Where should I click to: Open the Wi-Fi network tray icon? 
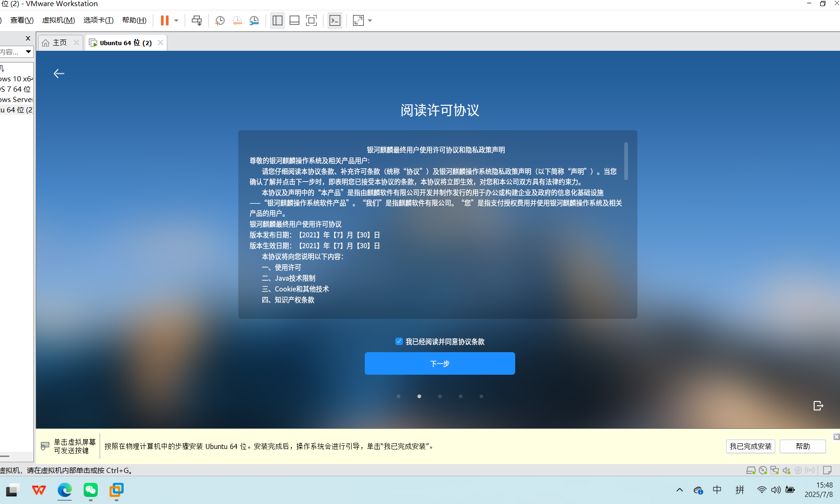tap(761, 490)
